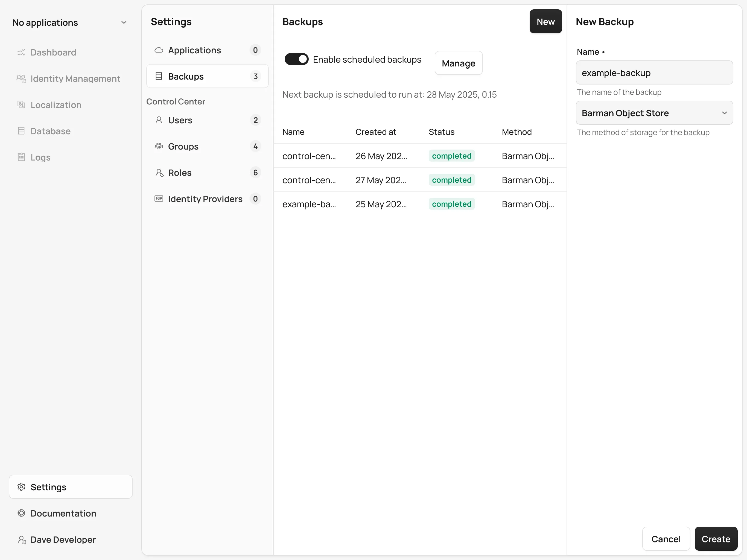Click the New backup button
Viewport: 747px width, 560px height.
pyautogui.click(x=545, y=22)
